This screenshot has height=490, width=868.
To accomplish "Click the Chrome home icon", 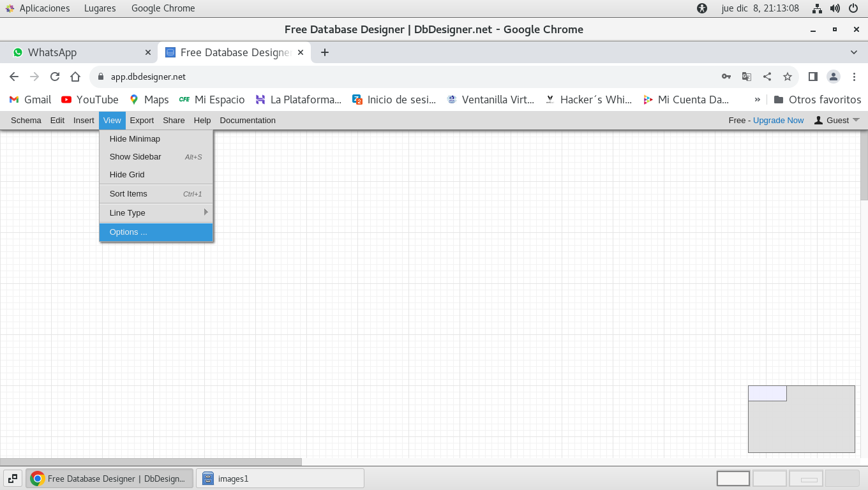I will [75, 77].
